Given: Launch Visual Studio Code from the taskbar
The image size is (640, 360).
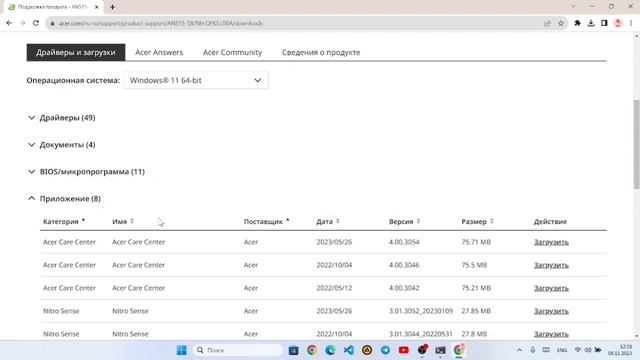Looking at the screenshot, I should [349, 350].
